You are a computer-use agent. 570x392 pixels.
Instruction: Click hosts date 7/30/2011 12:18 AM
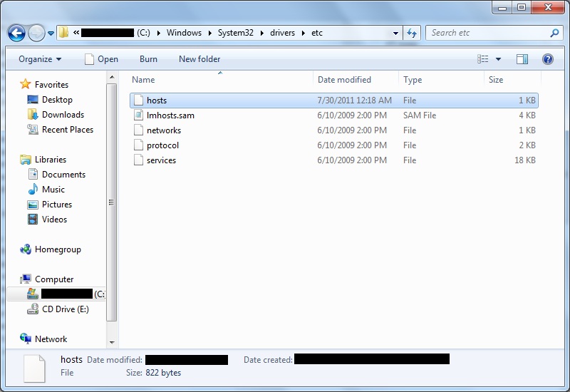[354, 100]
